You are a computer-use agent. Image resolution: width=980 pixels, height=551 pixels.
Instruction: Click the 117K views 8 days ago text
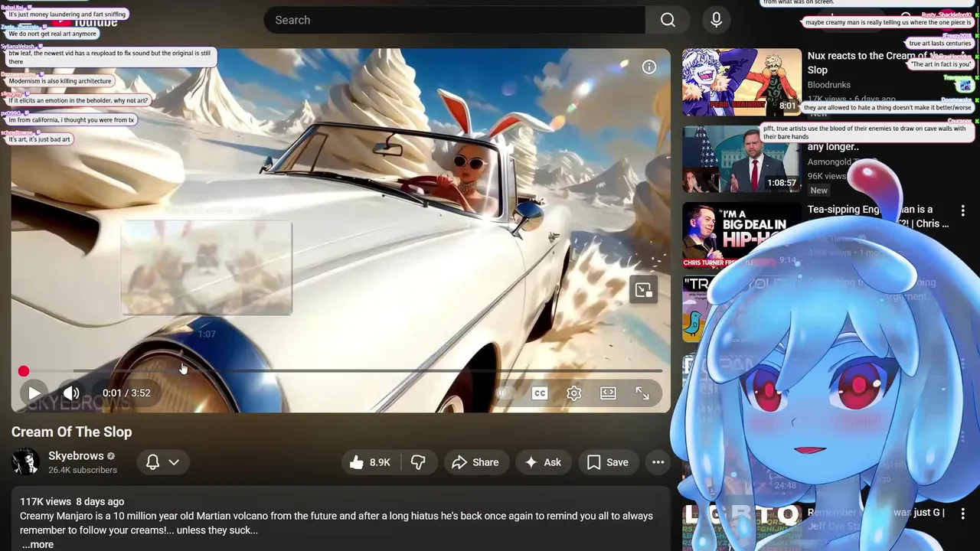pyautogui.click(x=72, y=501)
